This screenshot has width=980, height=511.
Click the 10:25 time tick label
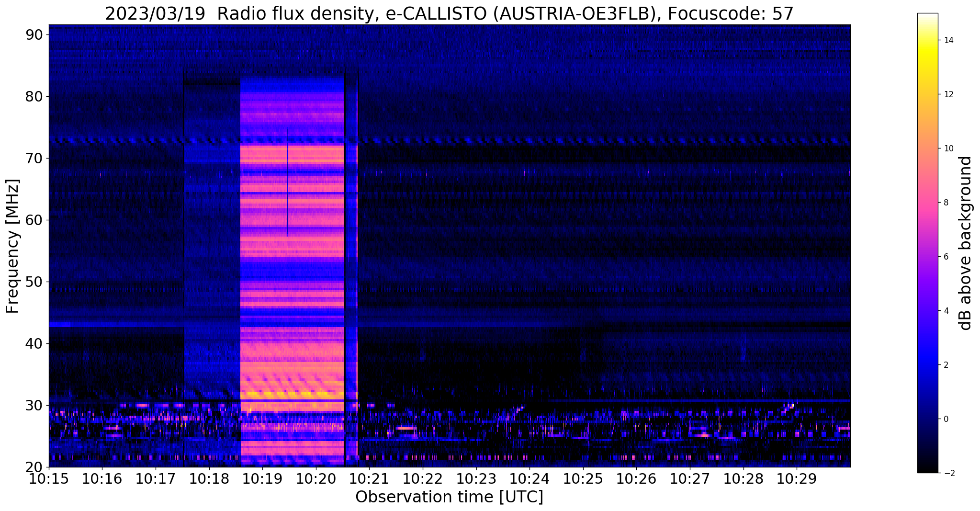tap(583, 478)
